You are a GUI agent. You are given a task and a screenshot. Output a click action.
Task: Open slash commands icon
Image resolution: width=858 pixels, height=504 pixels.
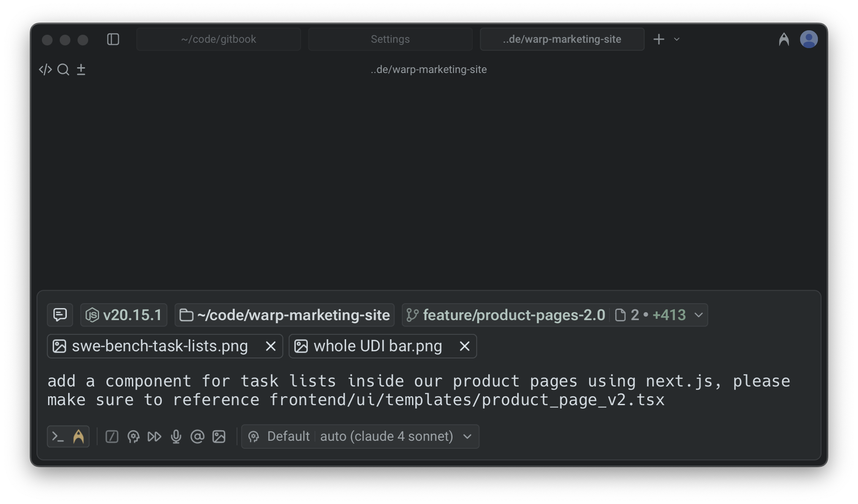coord(112,436)
